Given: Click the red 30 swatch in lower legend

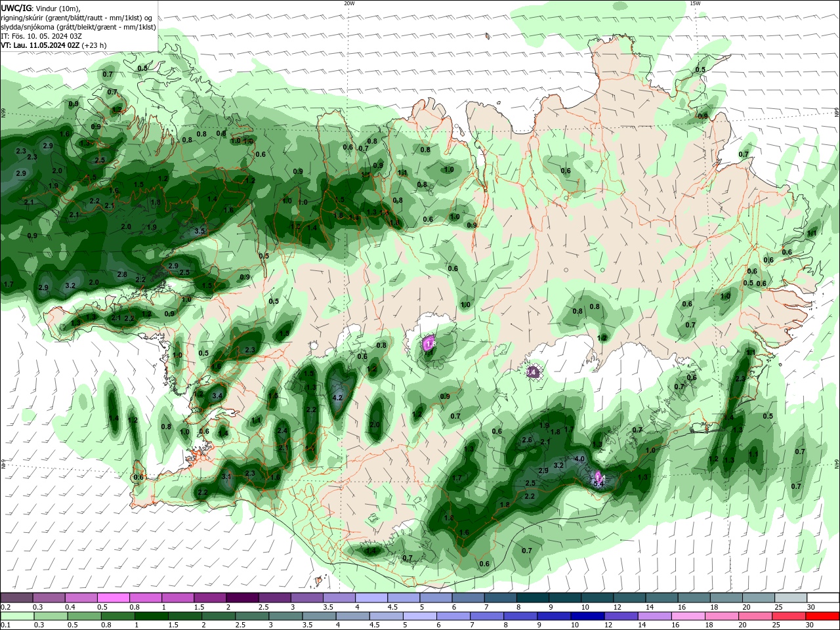Looking at the screenshot, I should (823, 616).
